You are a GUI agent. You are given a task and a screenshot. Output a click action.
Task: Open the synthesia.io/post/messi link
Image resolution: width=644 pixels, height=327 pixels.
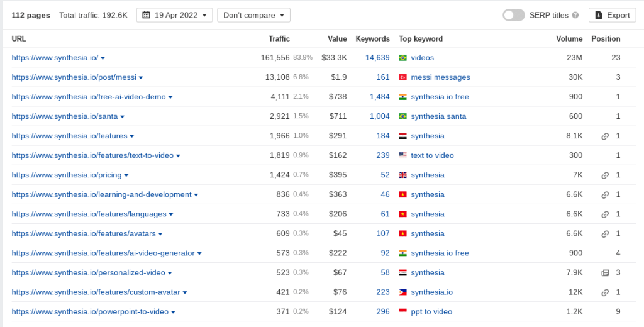[x=74, y=77]
